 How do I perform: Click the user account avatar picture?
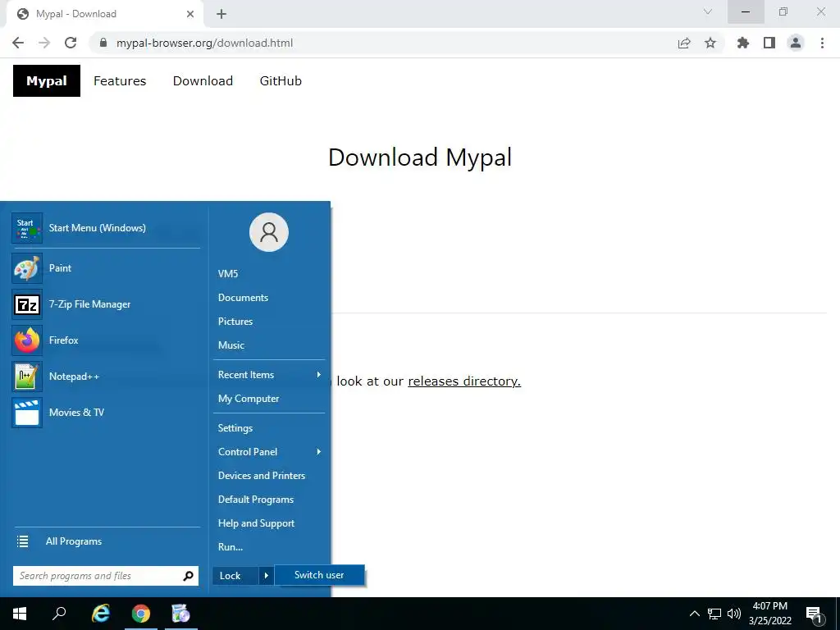[x=269, y=232]
